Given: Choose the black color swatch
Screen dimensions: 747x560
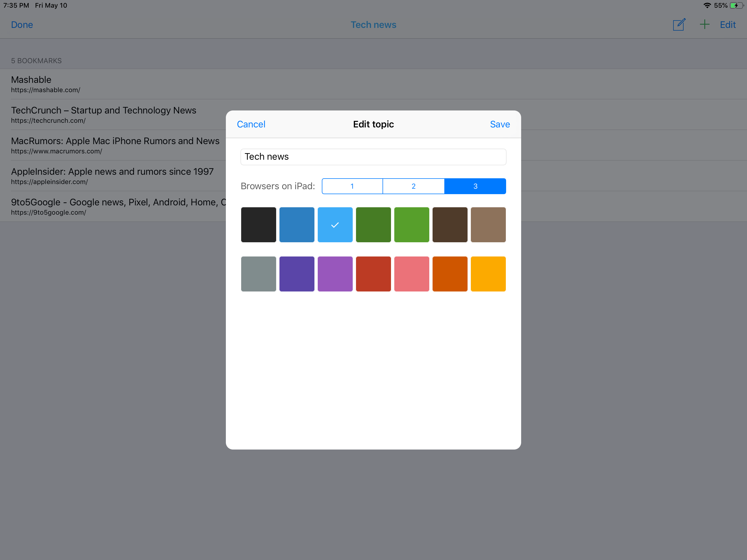Looking at the screenshot, I should coord(258,224).
